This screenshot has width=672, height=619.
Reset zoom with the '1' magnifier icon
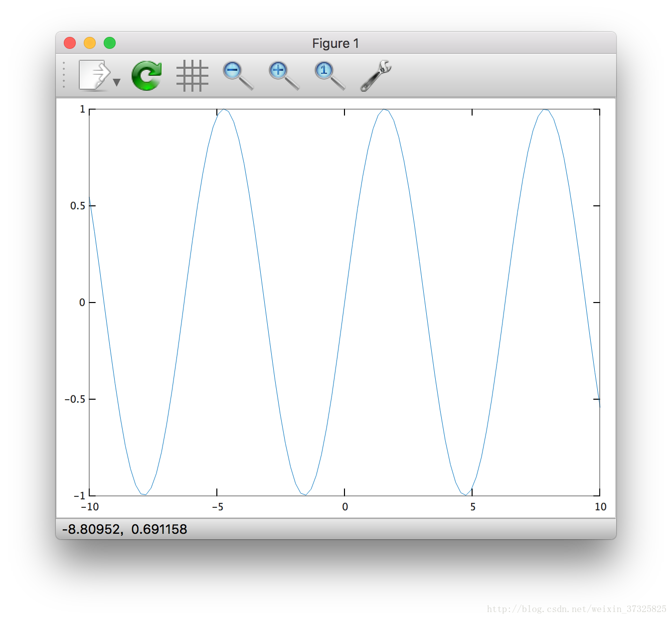coord(330,76)
